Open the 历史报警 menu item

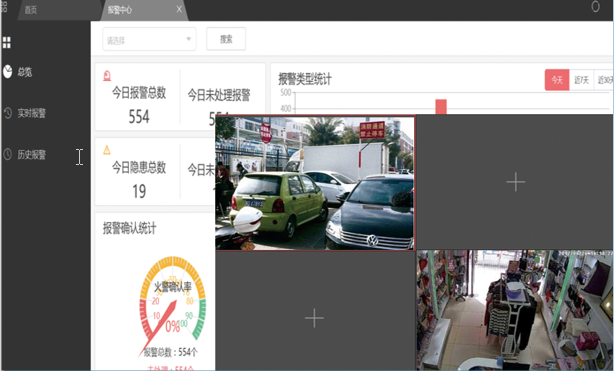click(31, 155)
